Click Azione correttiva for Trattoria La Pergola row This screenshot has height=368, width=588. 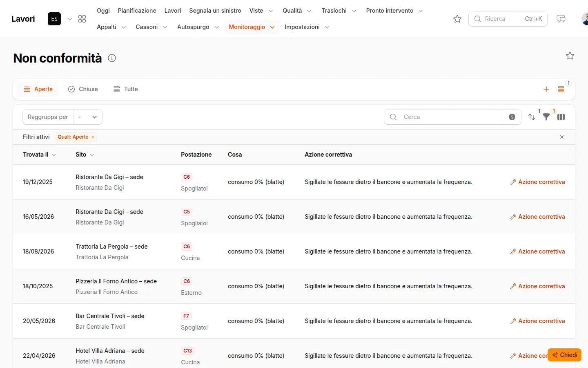(538, 251)
